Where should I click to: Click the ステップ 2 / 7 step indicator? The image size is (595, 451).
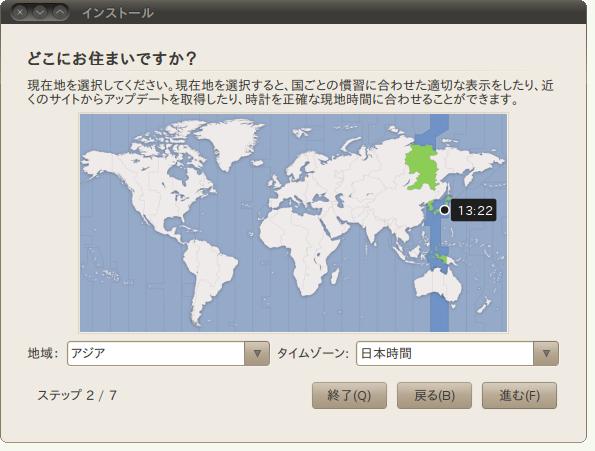tap(77, 395)
